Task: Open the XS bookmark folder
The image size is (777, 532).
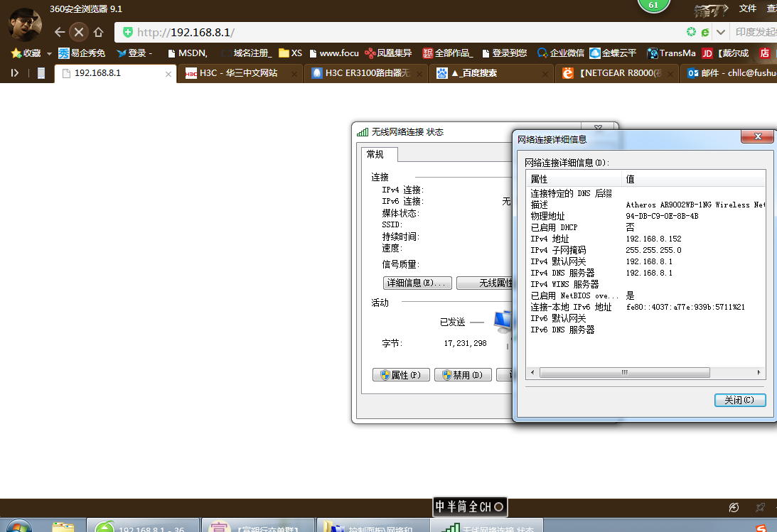Action: point(290,53)
